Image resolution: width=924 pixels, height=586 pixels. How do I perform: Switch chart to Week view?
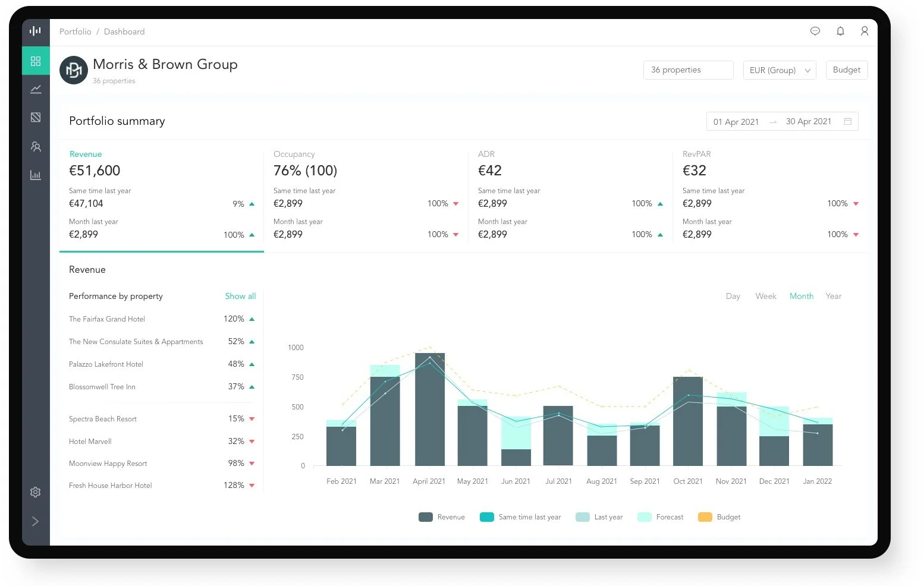click(766, 296)
